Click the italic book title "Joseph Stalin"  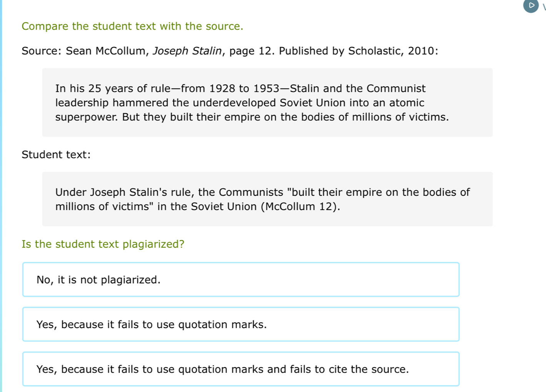(187, 51)
